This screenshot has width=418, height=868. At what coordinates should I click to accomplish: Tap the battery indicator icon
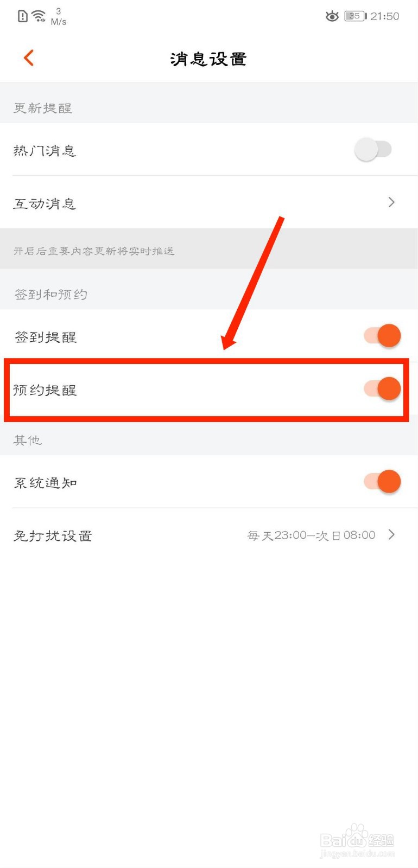pos(356,16)
